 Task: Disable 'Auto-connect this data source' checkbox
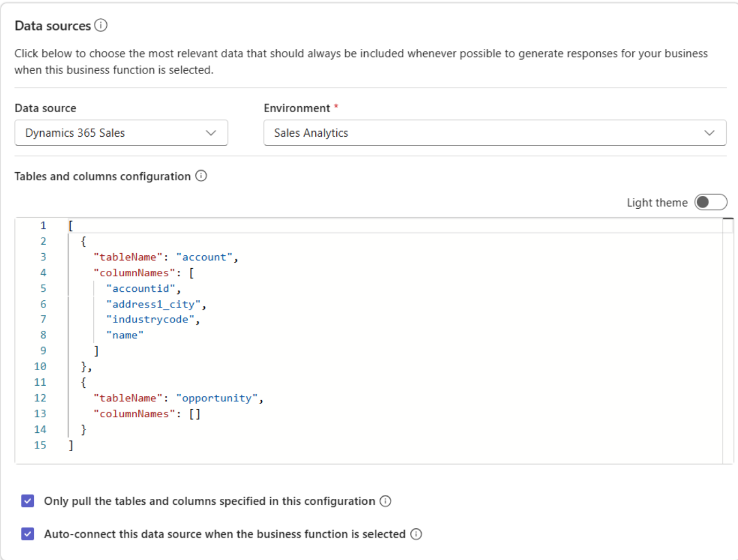click(27, 534)
